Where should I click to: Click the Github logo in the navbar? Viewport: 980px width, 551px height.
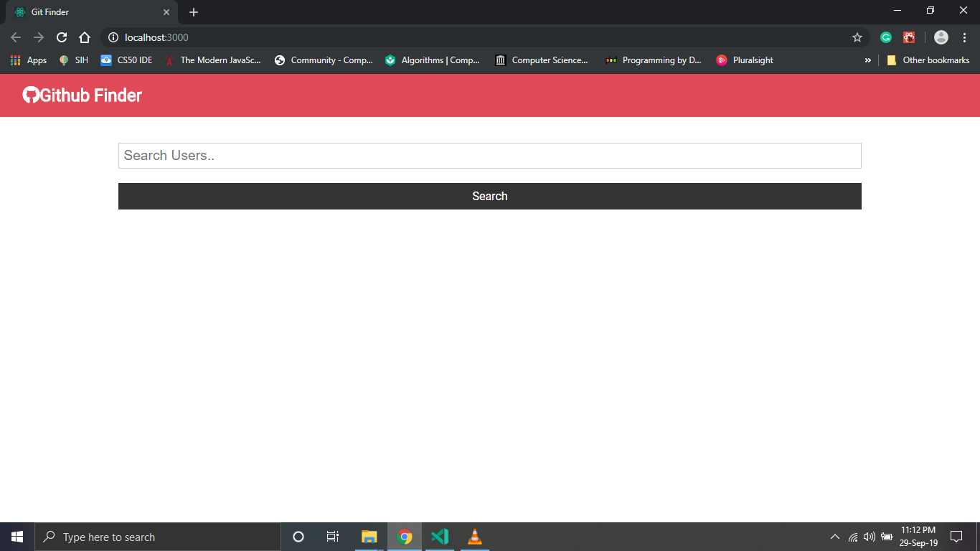[29, 95]
